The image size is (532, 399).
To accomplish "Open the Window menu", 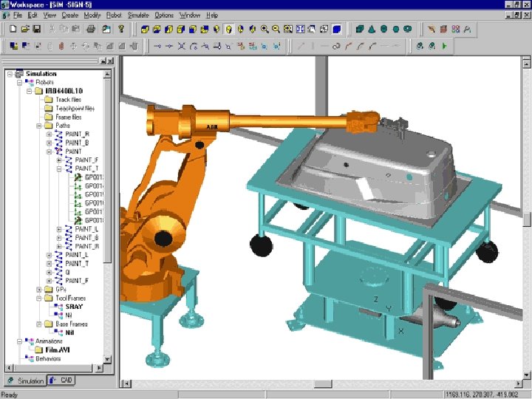I will pyautogui.click(x=190, y=16).
